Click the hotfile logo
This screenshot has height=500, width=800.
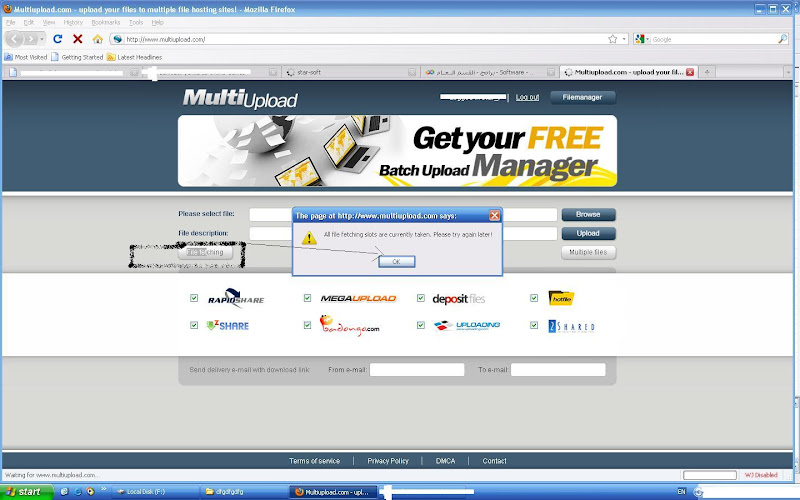(x=561, y=298)
